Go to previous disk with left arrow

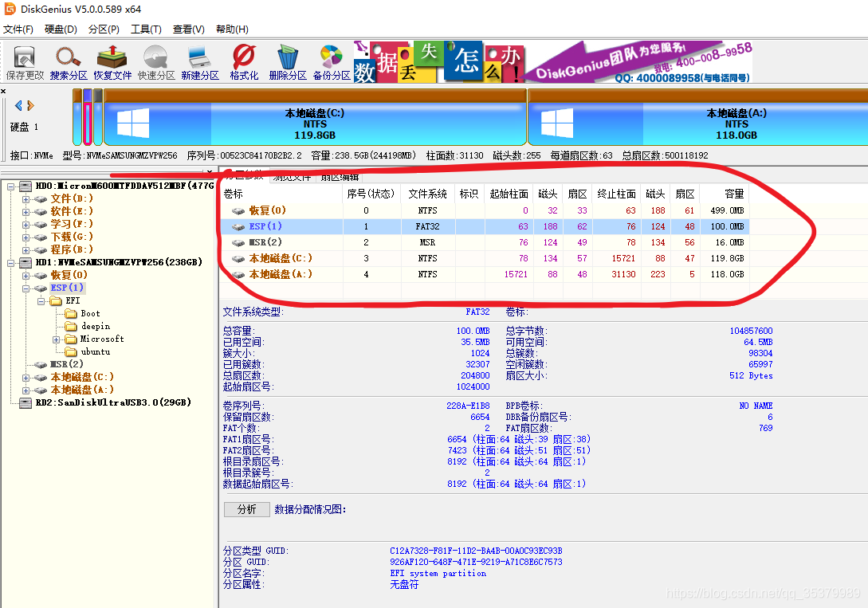18,105
